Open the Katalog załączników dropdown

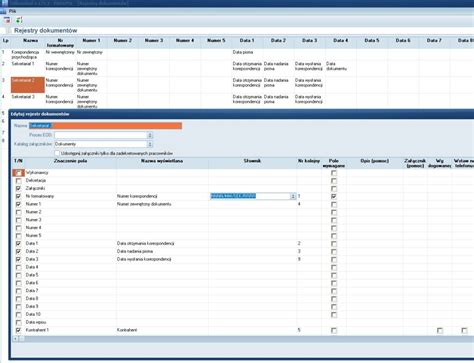[x=150, y=144]
